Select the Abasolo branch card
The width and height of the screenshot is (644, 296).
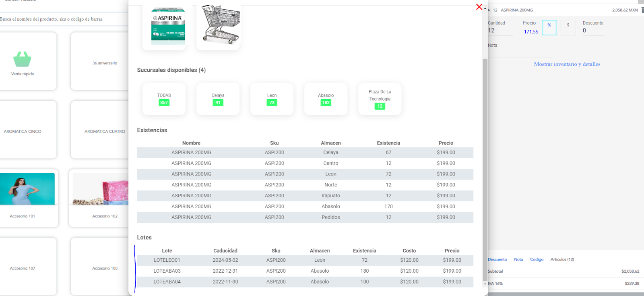[x=326, y=99]
